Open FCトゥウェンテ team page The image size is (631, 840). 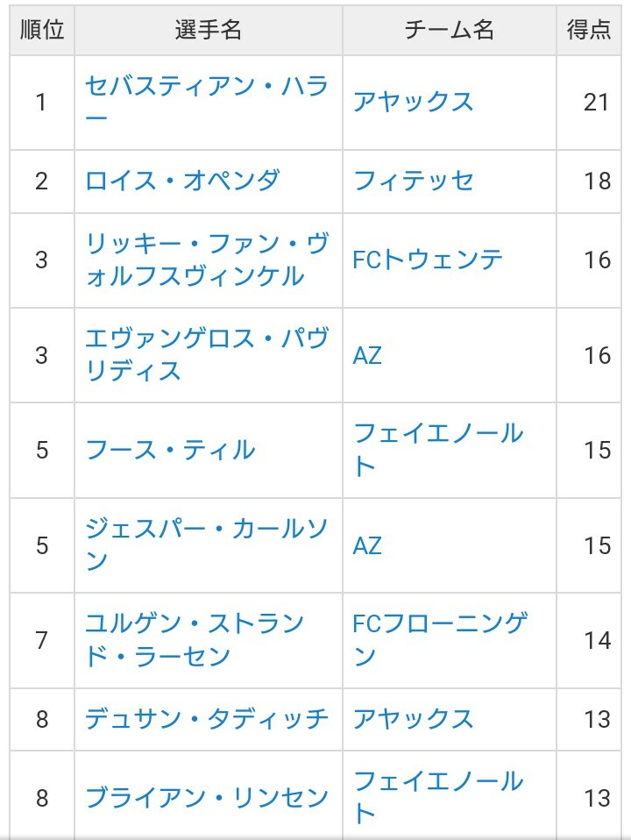pos(428,260)
